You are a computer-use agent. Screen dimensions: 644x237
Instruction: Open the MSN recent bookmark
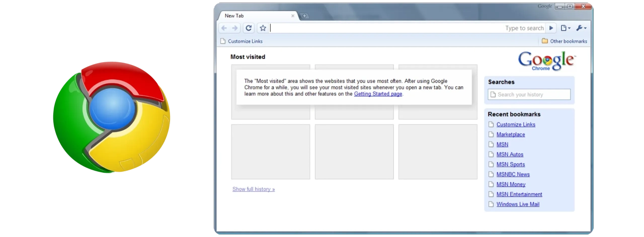point(502,145)
